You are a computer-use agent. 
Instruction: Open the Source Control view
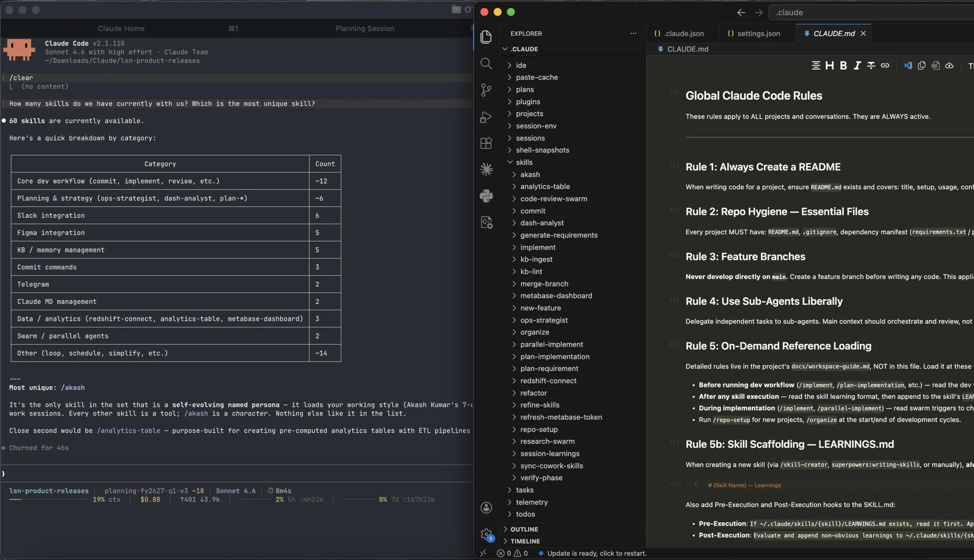click(486, 90)
